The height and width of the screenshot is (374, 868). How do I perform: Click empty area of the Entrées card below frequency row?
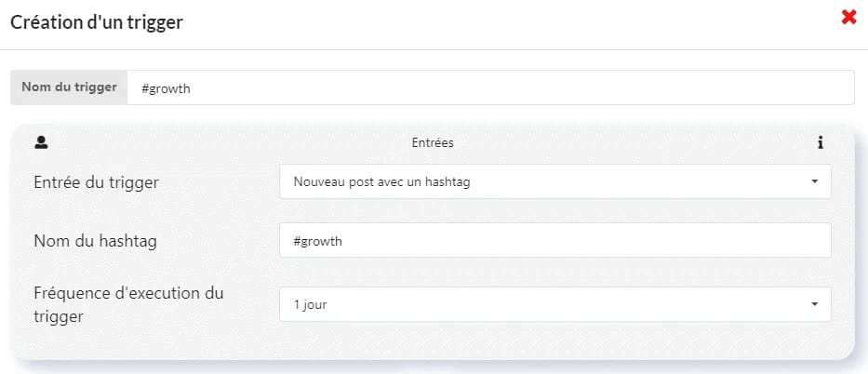[x=432, y=342]
